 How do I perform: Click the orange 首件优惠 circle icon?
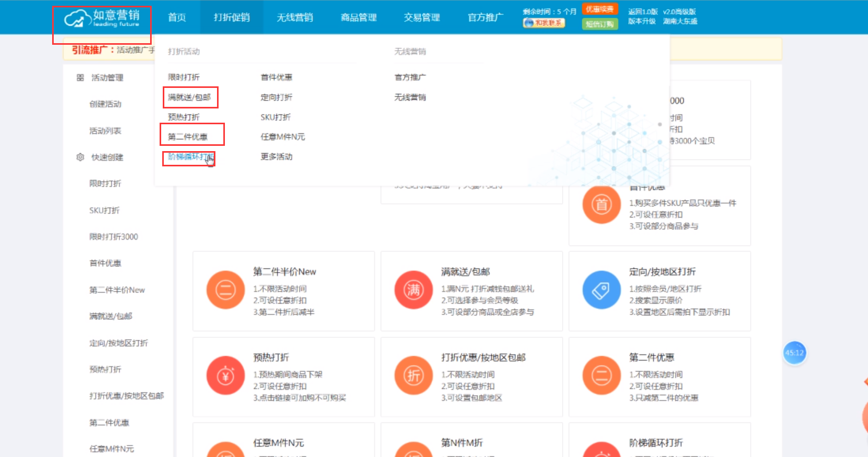point(601,204)
